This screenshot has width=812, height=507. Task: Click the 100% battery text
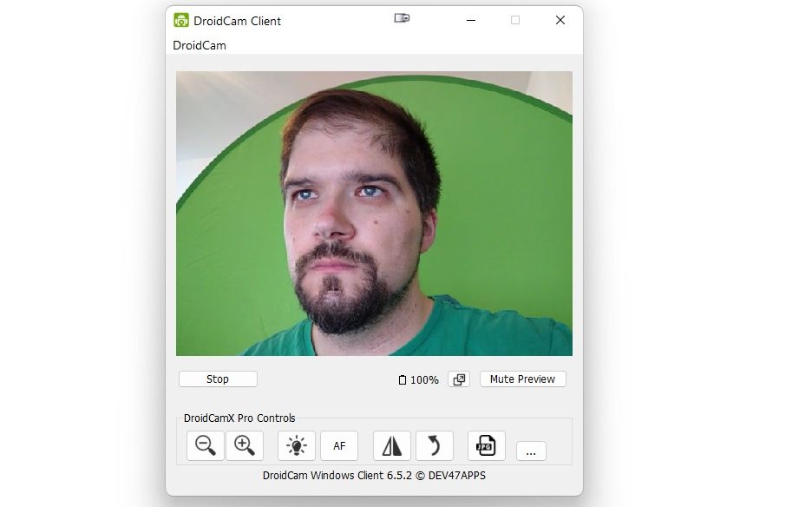pos(424,380)
